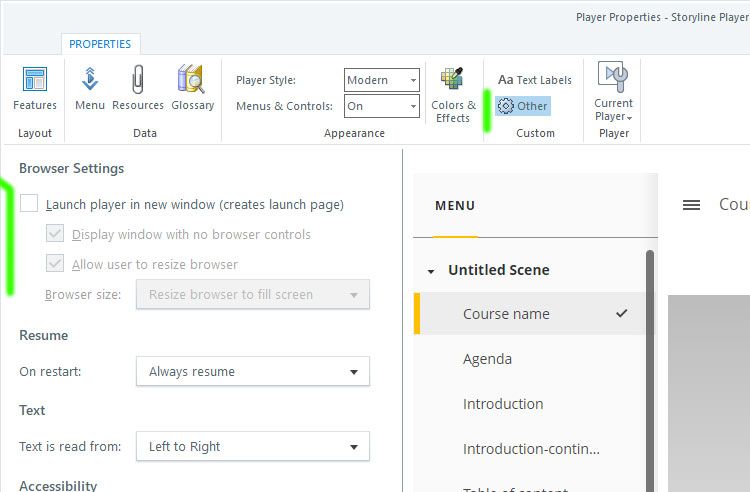Open the On restart dropdown
Screen dimensions: 750x492
pyautogui.click(x=252, y=372)
